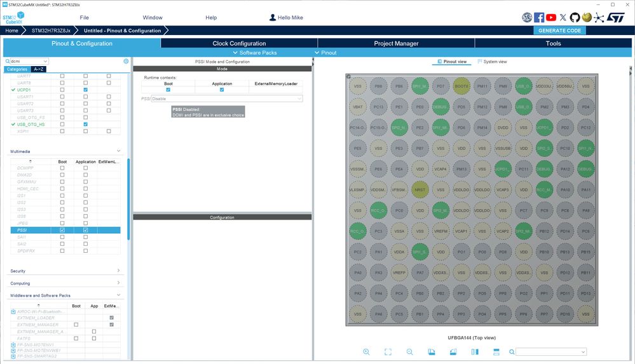Switch to Project Manager tab
This screenshot has height=364, width=635.
point(396,43)
